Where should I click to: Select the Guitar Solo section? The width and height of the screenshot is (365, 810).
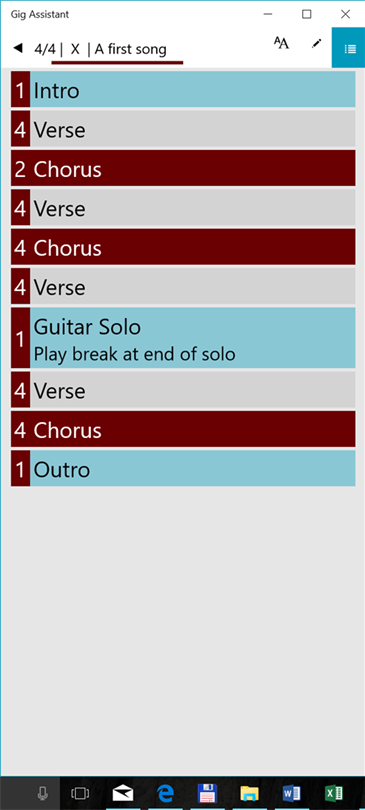click(x=183, y=338)
